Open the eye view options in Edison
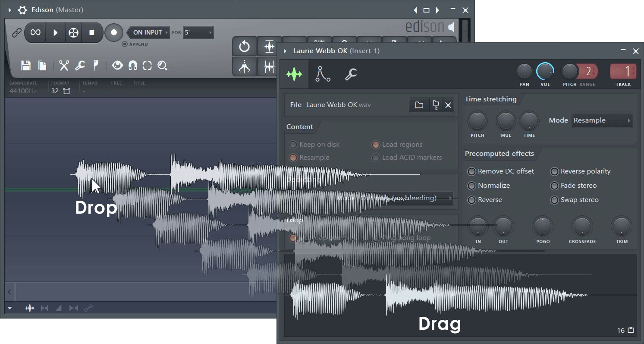Image resolution: width=644 pixels, height=344 pixels. 117,66
